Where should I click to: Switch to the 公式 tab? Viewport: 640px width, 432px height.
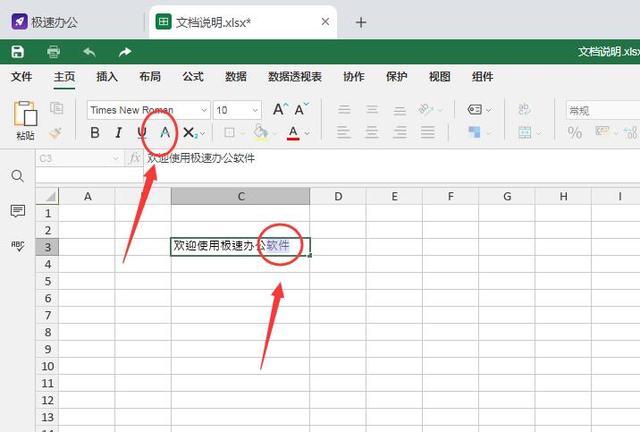(x=193, y=76)
